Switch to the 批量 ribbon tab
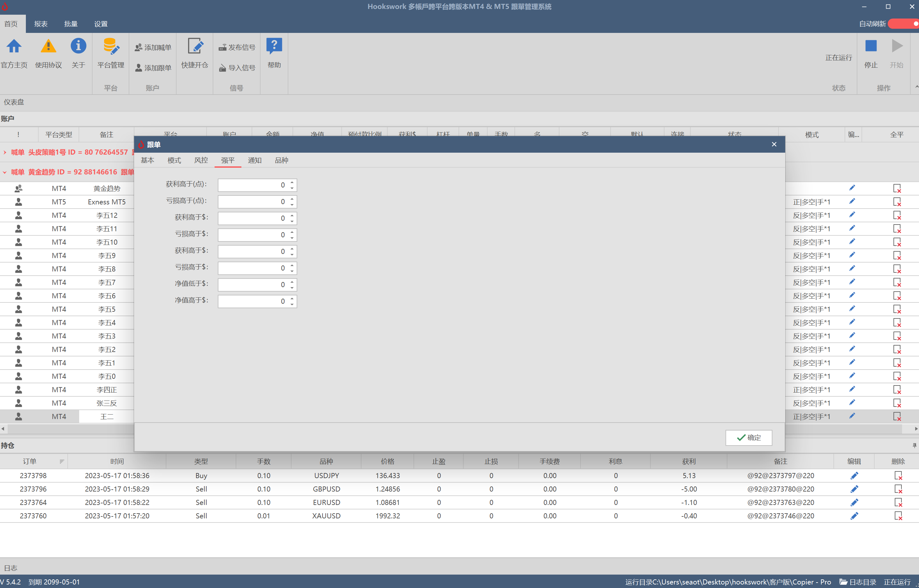The height and width of the screenshot is (588, 919). click(71, 24)
